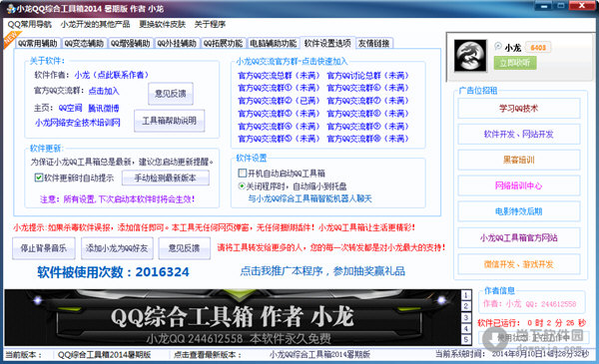
Task: Click 点击我推广本程序，参加抽奖赢礼品 link
Action: [322, 271]
